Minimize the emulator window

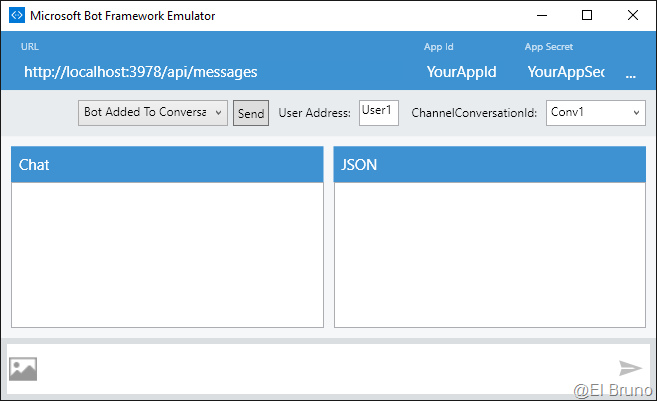541,15
